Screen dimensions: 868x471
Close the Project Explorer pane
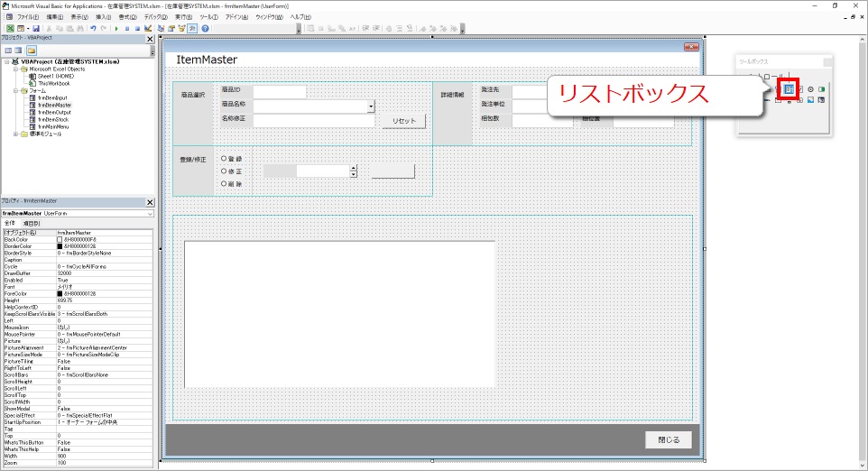[x=150, y=39]
